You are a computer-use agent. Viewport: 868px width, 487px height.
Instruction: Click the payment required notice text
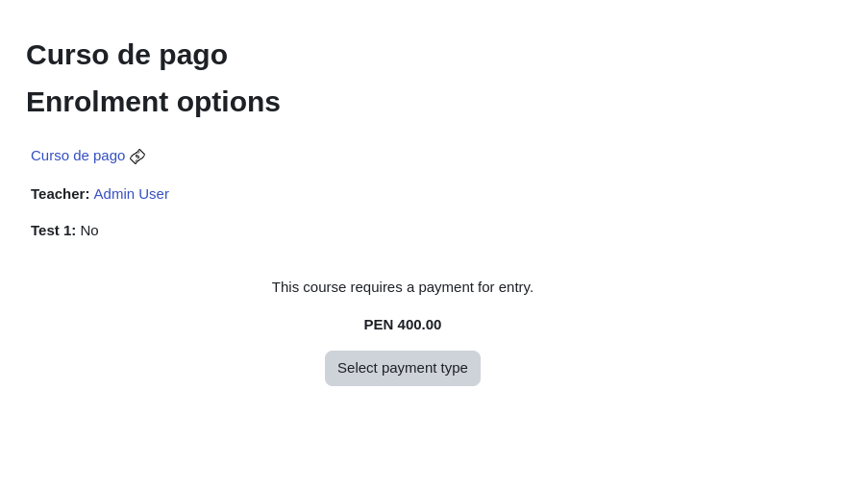point(402,287)
